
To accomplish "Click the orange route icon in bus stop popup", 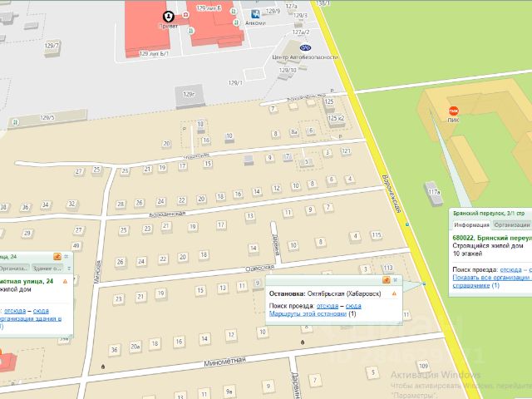I will (x=386, y=281).
